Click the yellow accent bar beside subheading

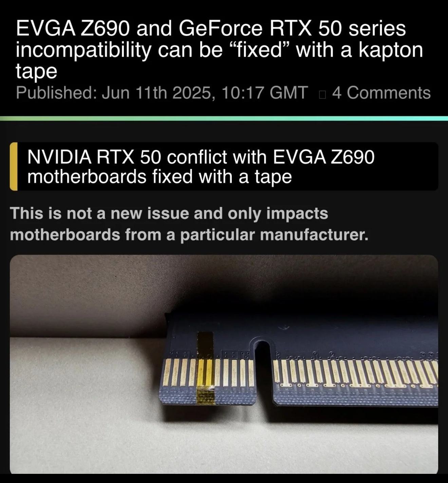14,166
